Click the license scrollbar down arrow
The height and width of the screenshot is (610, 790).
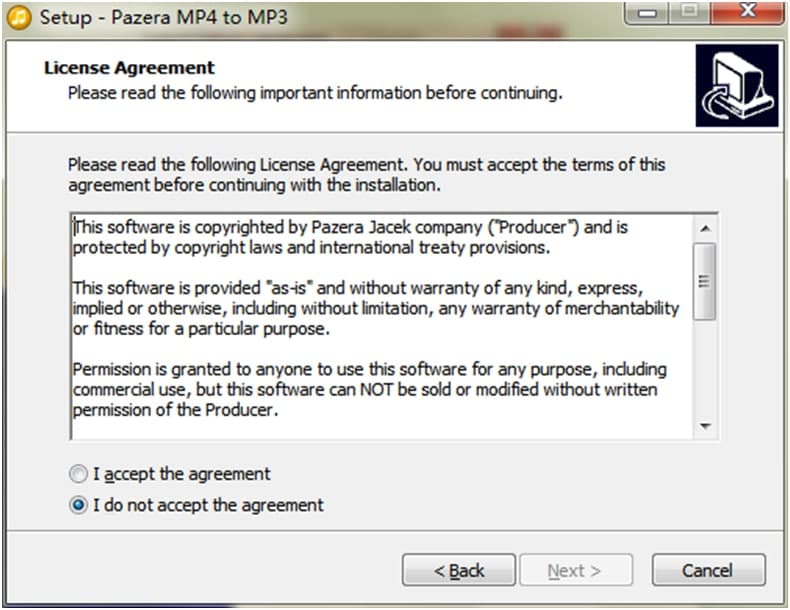pos(706,426)
